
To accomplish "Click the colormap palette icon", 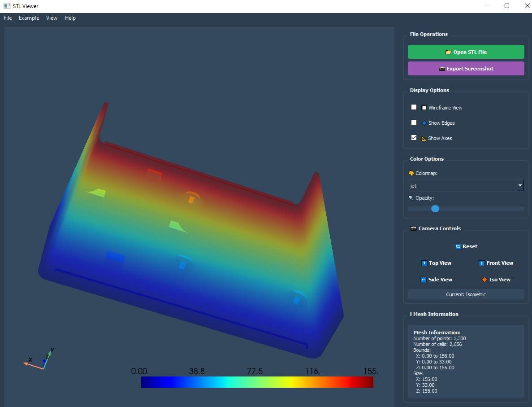I will point(411,173).
